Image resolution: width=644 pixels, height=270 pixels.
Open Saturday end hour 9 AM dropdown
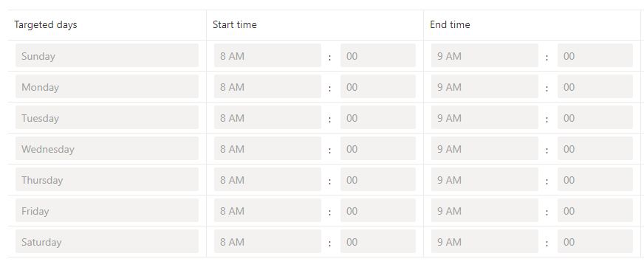(484, 241)
